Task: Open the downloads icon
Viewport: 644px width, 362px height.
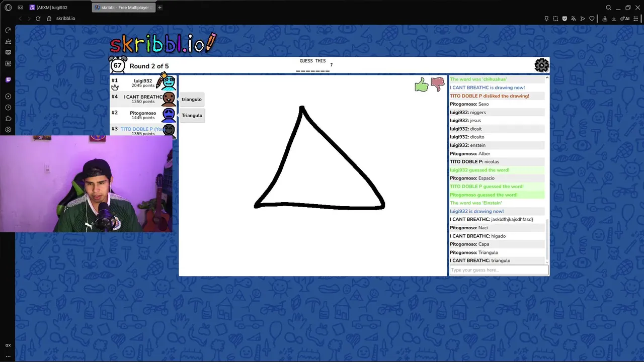Action: pyautogui.click(x=614, y=19)
